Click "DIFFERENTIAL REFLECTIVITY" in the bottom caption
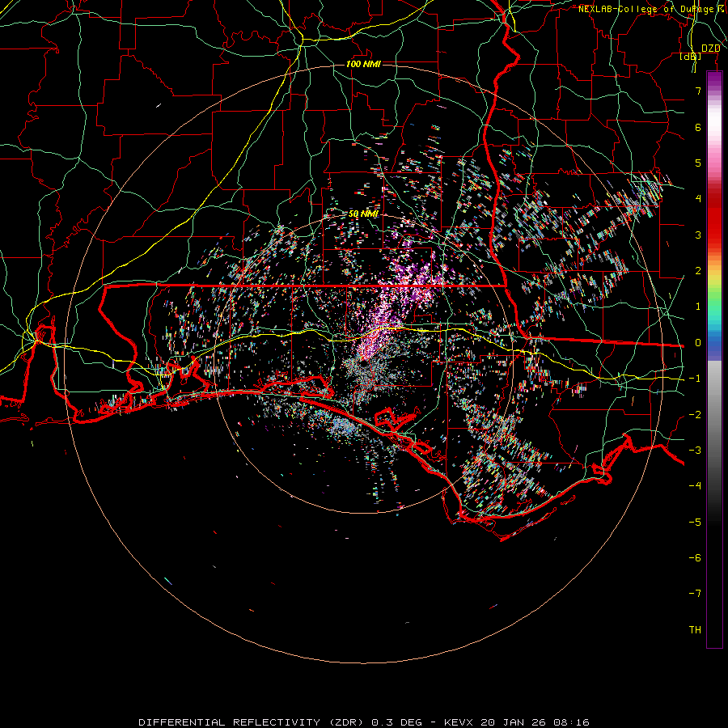The height and width of the screenshot is (728, 728). pos(230,722)
